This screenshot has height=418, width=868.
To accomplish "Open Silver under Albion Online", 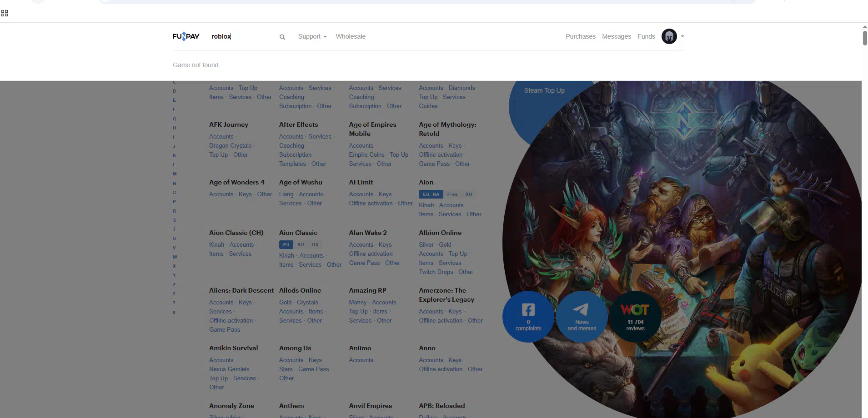I will coord(426,245).
